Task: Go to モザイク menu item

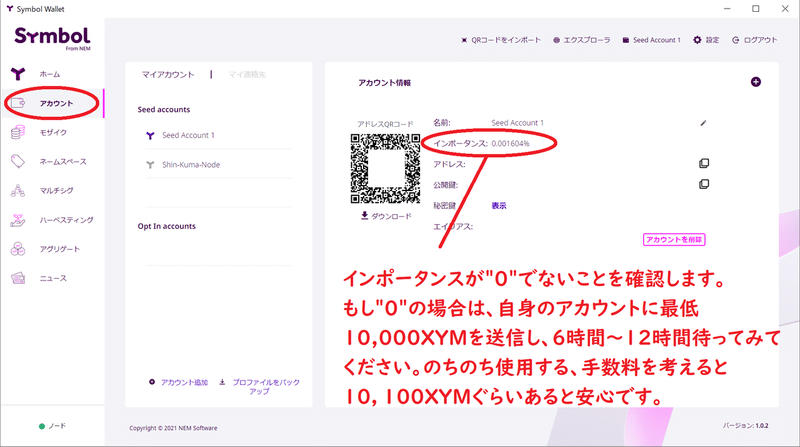Action: pos(54,133)
